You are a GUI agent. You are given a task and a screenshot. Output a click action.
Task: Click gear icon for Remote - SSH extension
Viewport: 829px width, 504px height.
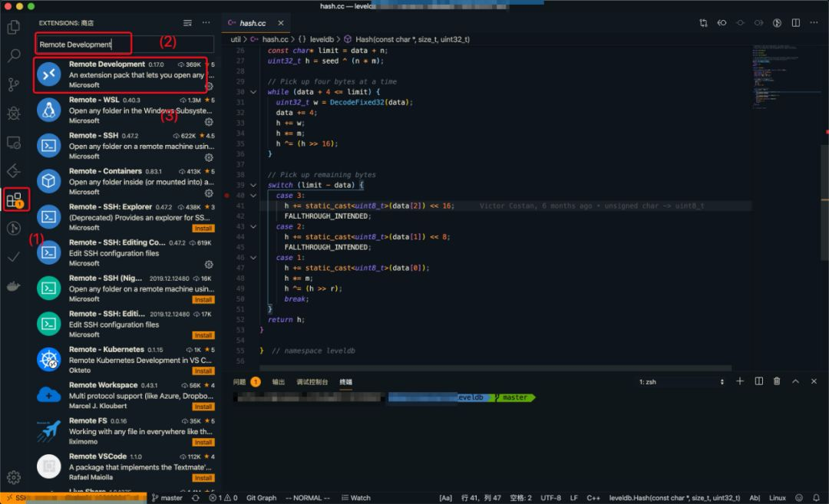pos(209,157)
